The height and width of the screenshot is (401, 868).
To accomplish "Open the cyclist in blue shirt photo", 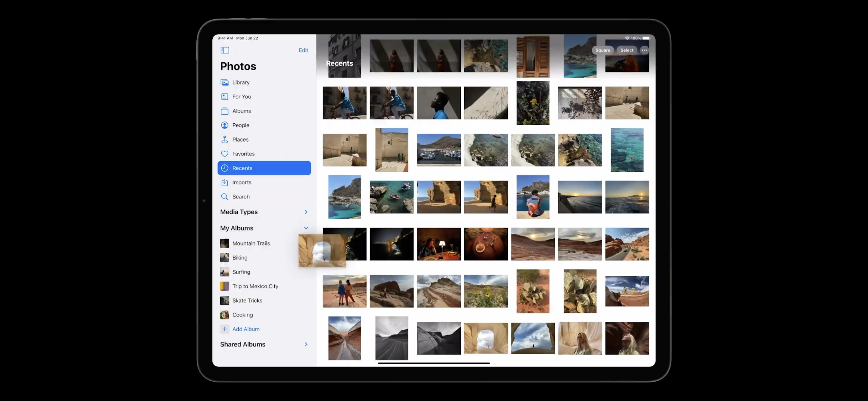I will [x=344, y=103].
